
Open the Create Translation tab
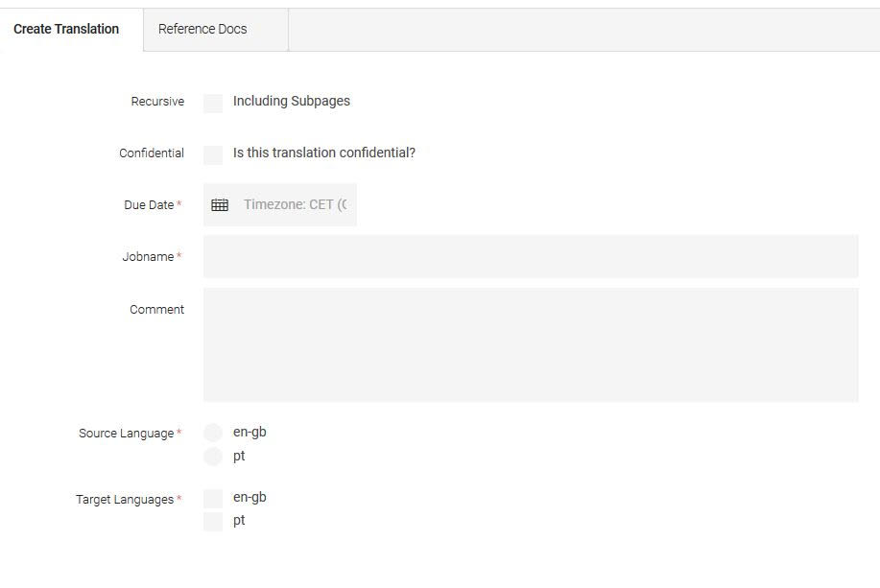click(x=66, y=29)
